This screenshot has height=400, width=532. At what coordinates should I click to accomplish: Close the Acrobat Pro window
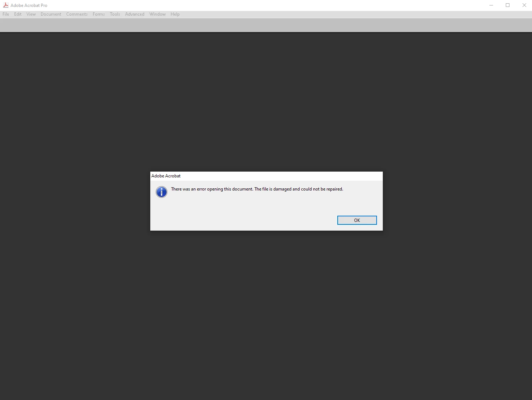click(524, 5)
